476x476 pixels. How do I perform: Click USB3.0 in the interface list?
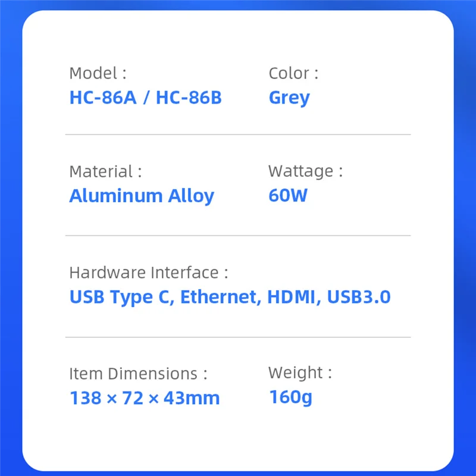click(x=359, y=297)
